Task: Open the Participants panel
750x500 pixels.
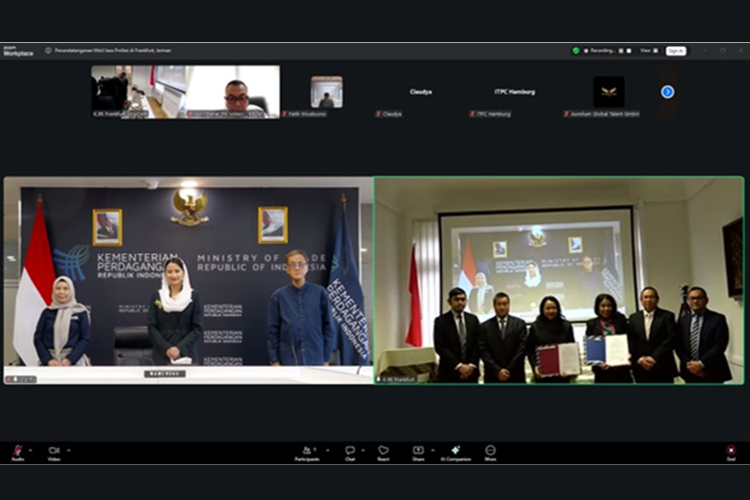Action: click(x=307, y=452)
